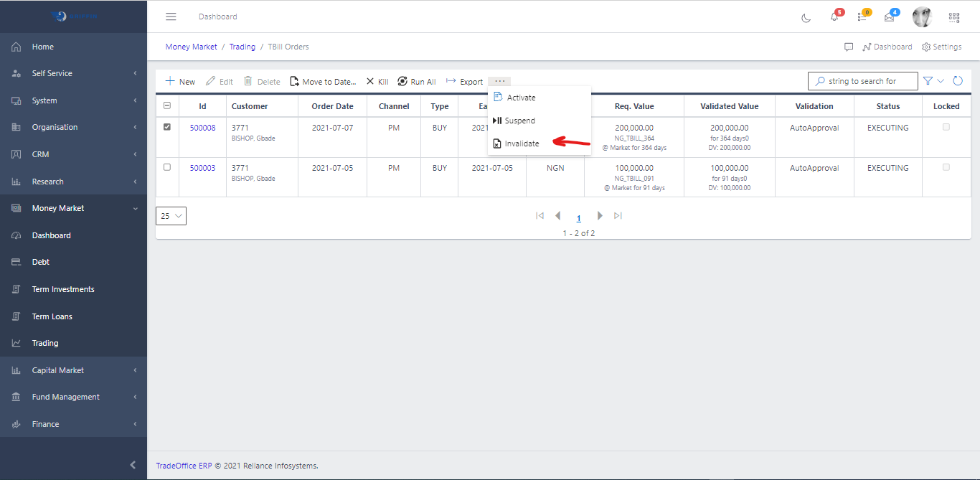Uncheck the order 500008 row checkbox
The width and height of the screenshot is (980, 480).
167,127
